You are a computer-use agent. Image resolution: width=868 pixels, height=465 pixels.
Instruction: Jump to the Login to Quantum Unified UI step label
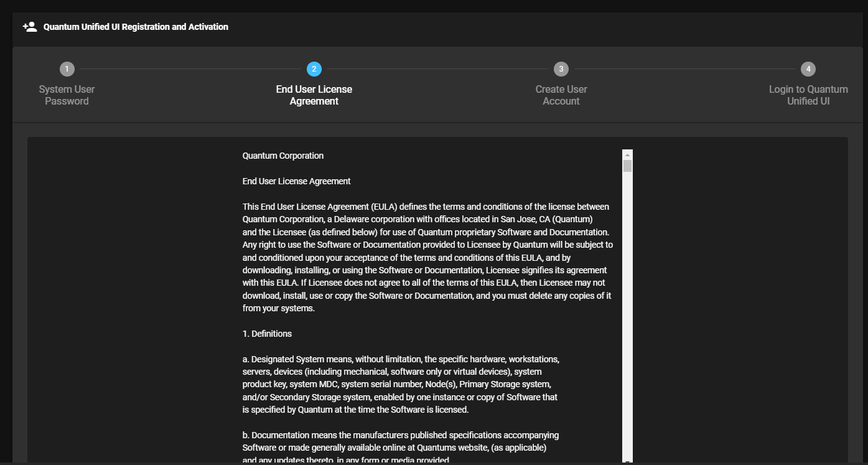808,95
